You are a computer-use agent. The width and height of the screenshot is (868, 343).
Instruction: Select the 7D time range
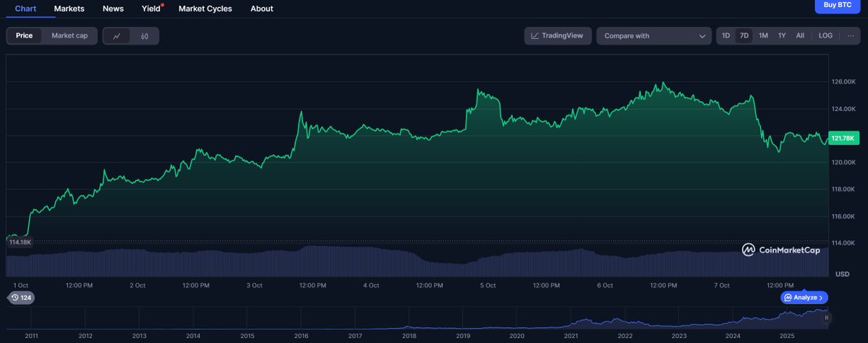coord(744,35)
